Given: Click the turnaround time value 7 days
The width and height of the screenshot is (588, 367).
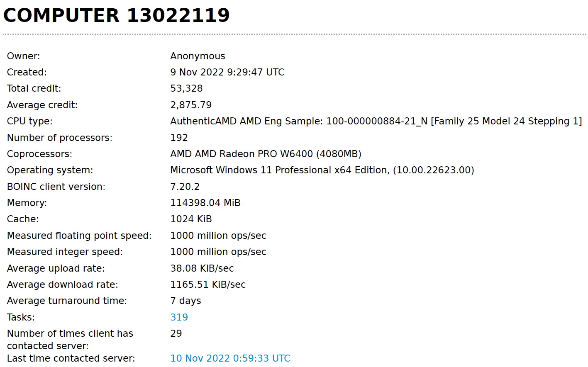Looking at the screenshot, I should 185,301.
